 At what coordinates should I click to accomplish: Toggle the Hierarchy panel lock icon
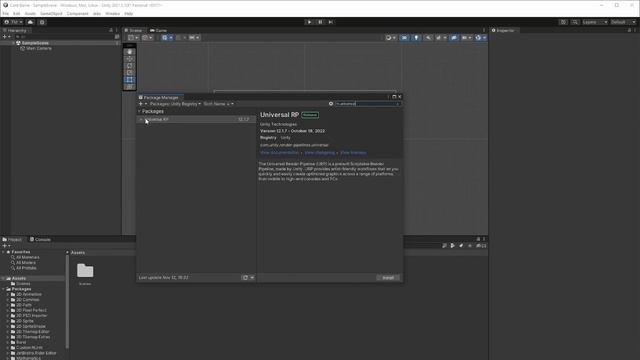111,30
